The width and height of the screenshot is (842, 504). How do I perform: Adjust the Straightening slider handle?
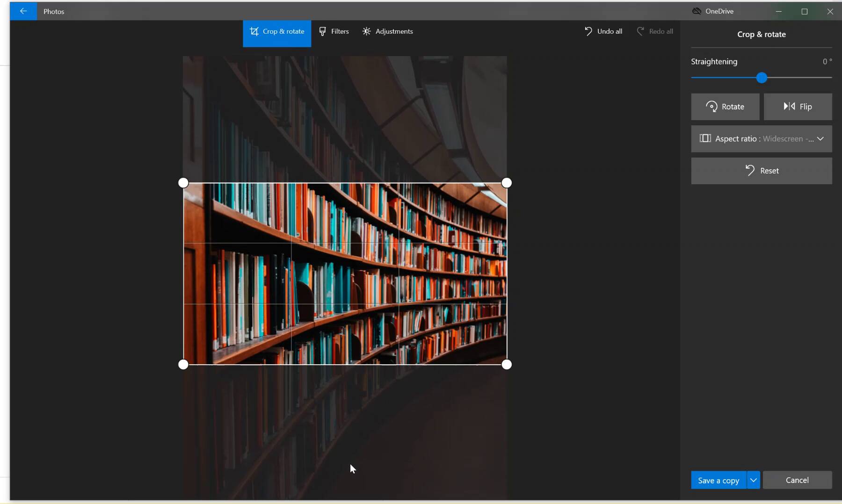[x=762, y=78]
